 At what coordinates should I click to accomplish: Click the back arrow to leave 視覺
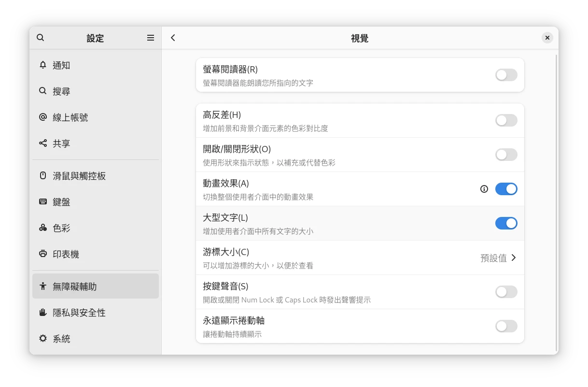coord(173,37)
